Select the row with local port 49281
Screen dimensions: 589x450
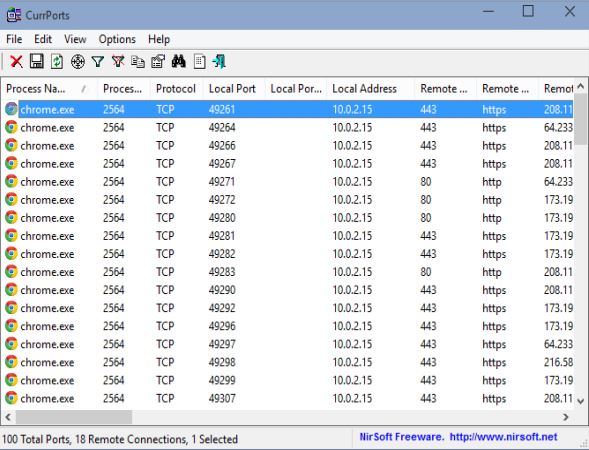(288, 236)
